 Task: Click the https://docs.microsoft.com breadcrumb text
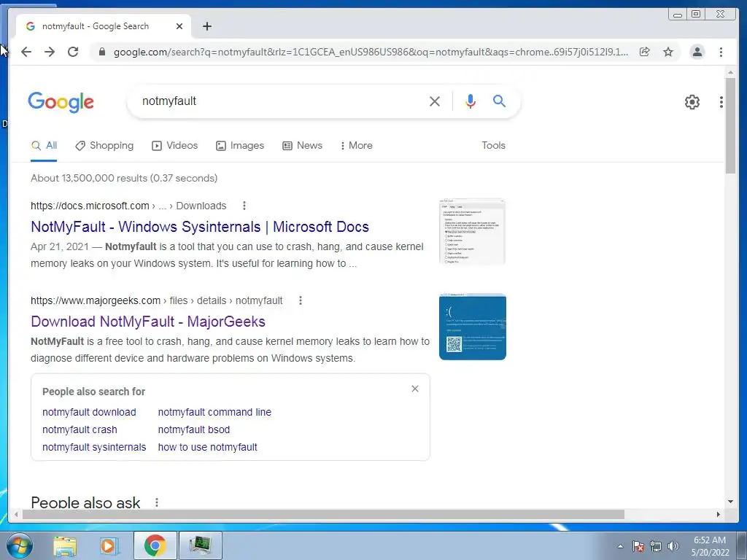[x=90, y=206]
